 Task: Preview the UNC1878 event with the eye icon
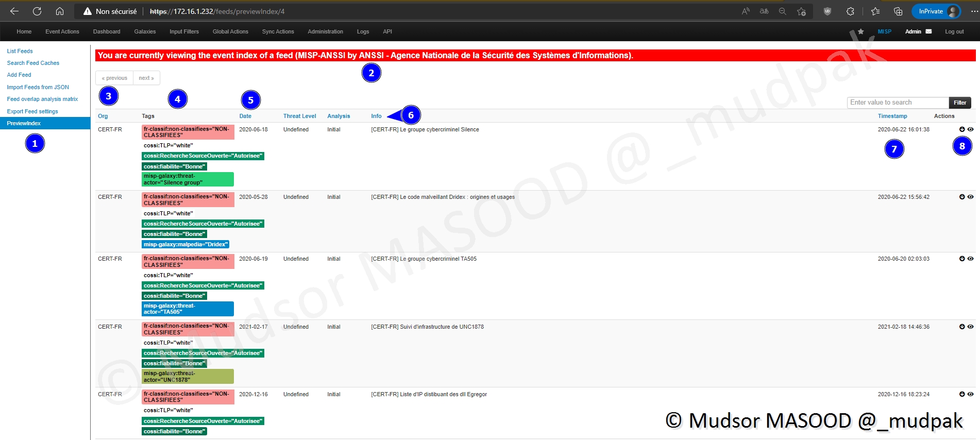[970, 327]
